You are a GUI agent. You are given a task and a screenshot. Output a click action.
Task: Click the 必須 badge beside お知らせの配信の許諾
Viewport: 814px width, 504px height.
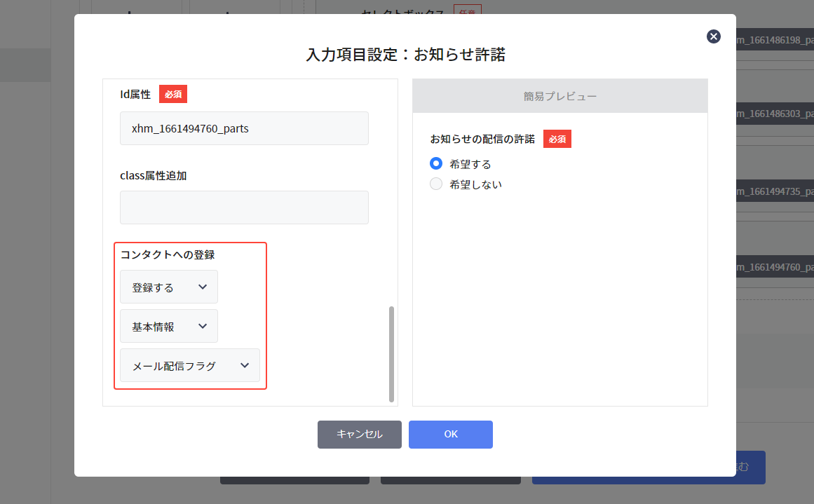click(x=557, y=139)
